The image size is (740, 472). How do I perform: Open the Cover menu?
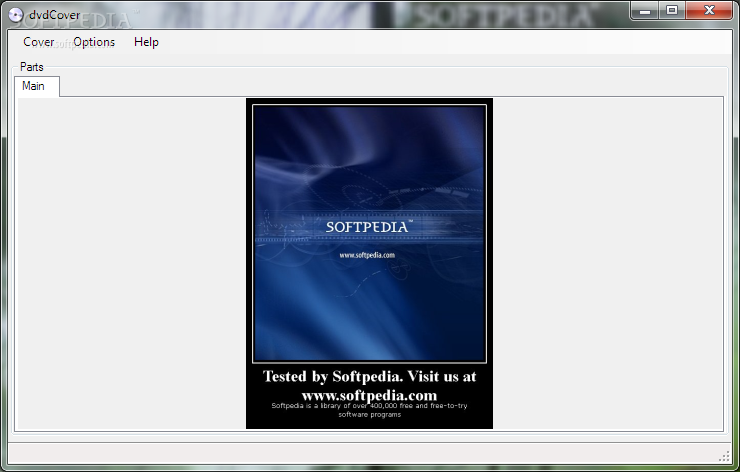[x=39, y=42]
